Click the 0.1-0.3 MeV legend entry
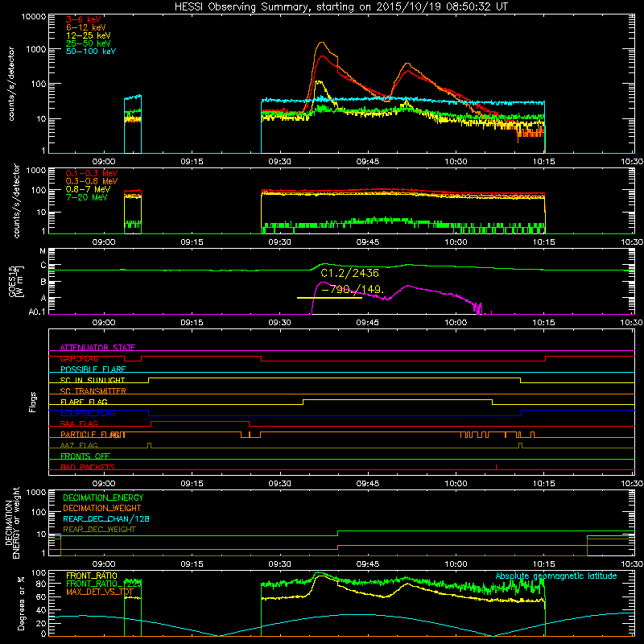The height and width of the screenshot is (644, 644). 92,173
